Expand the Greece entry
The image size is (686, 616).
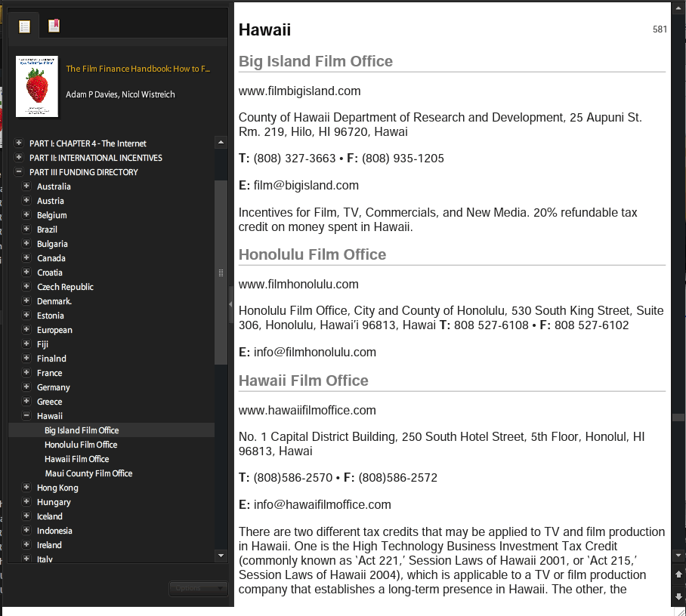point(26,402)
